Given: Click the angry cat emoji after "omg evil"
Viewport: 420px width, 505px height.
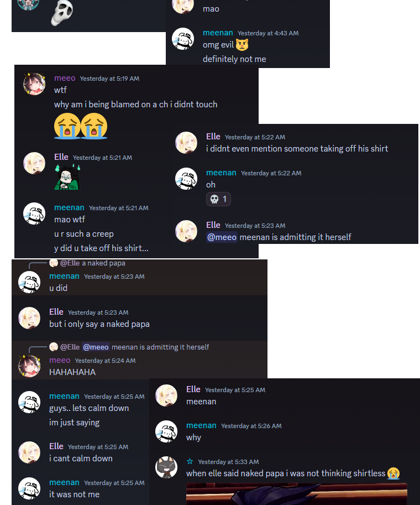Looking at the screenshot, I should point(242,45).
